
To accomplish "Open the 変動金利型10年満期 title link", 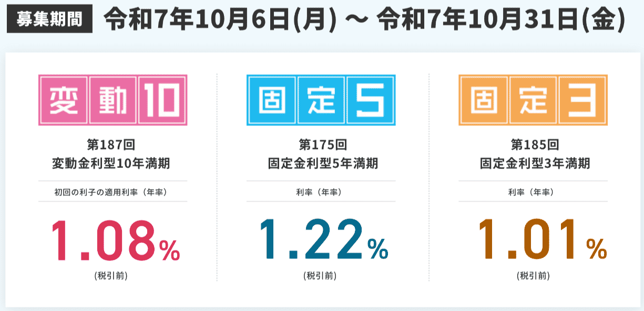I will (111, 164).
